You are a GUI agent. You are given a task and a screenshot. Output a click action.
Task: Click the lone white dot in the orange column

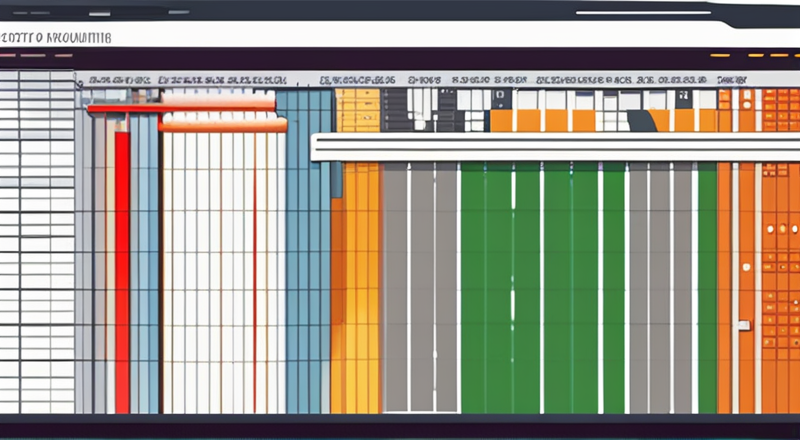pos(746,266)
